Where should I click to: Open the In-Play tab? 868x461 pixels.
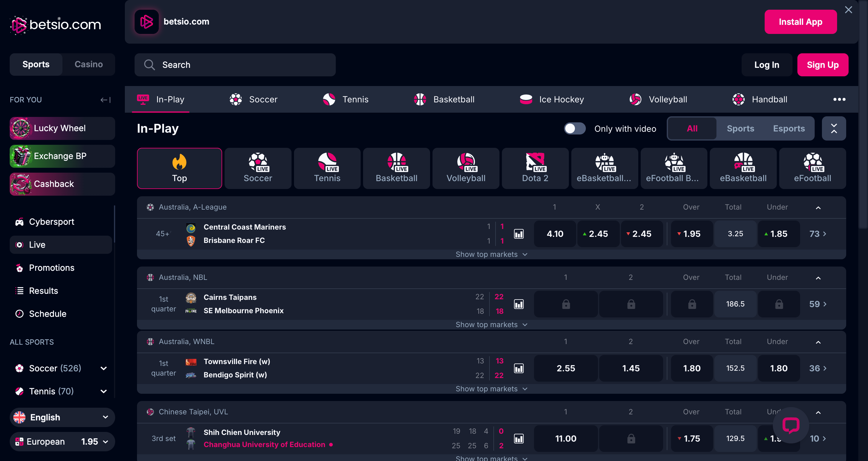click(160, 99)
